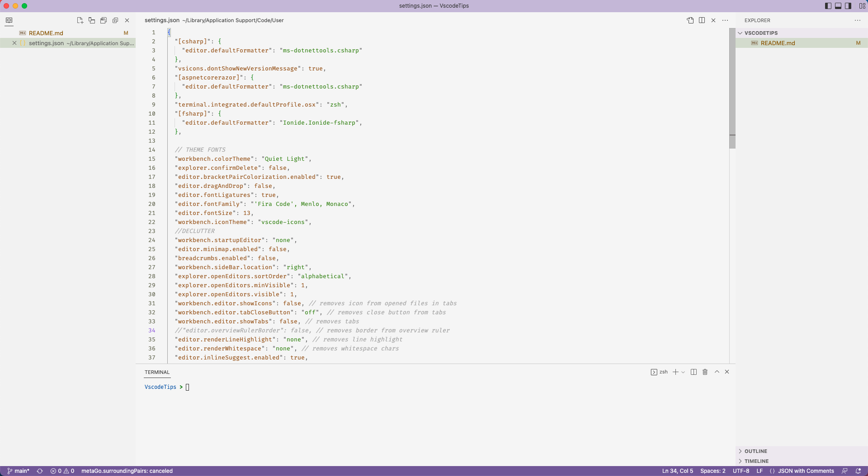Viewport: 868px width, 476px height.
Task: Click Ln 34, Col 5 cursor position
Action: pyautogui.click(x=677, y=471)
